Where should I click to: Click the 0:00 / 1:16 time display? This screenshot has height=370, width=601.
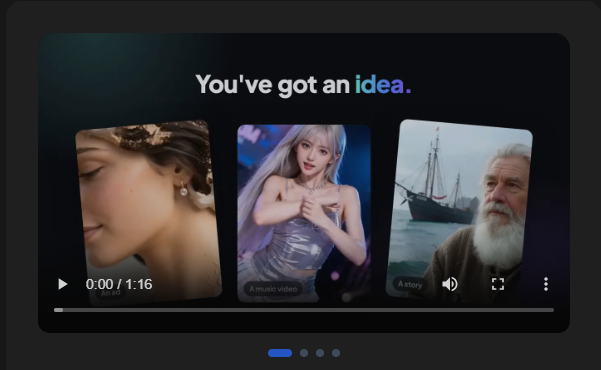[x=119, y=284]
